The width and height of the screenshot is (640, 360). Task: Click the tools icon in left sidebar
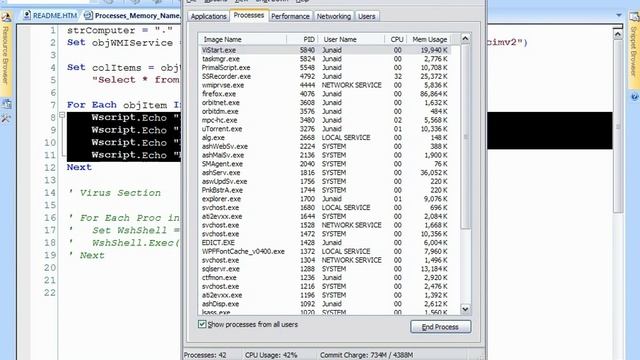pos(6,119)
